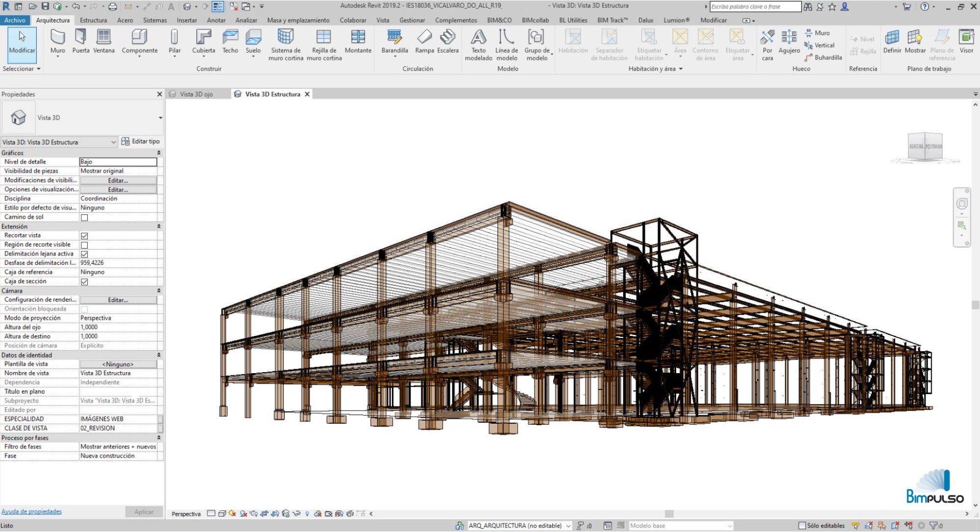Open the Ayuda de propiedades link

[x=31, y=511]
